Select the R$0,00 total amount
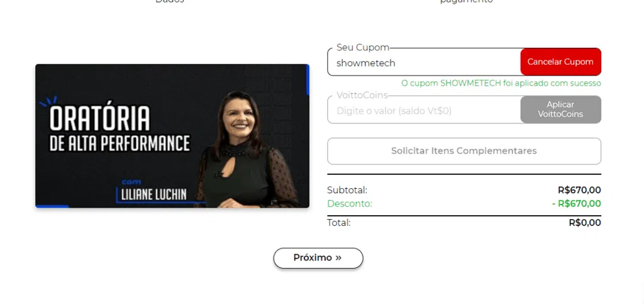644x304 pixels. 585,223
